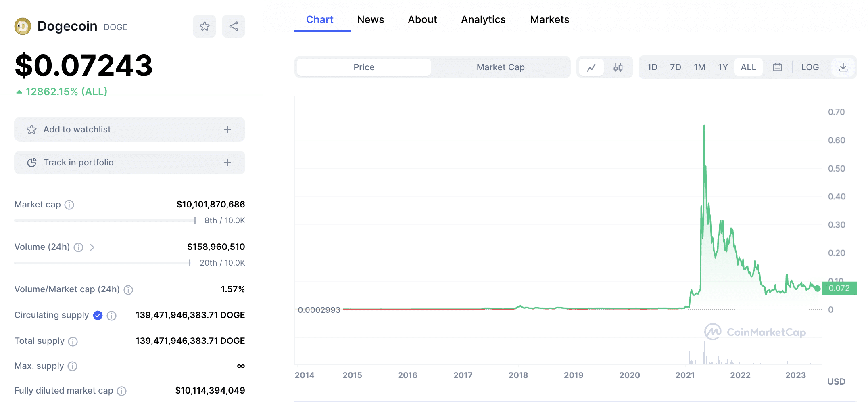The width and height of the screenshot is (868, 402).
Task: Select the Market Cap chart toggle
Action: click(x=501, y=67)
